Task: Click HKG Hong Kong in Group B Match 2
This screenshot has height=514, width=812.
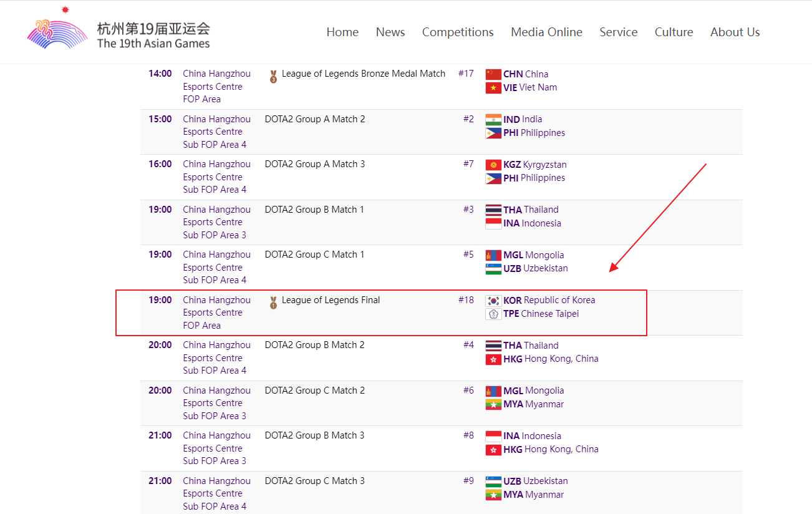Action: pyautogui.click(x=551, y=359)
